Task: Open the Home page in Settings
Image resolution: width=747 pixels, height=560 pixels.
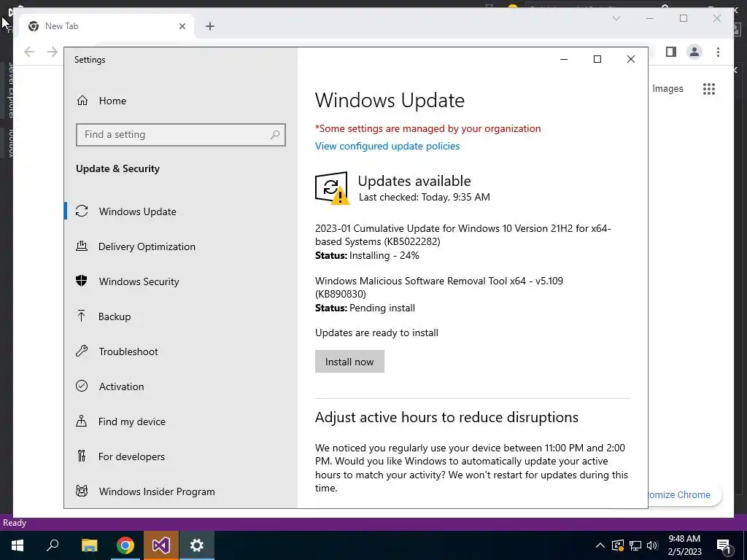Action: tap(113, 101)
